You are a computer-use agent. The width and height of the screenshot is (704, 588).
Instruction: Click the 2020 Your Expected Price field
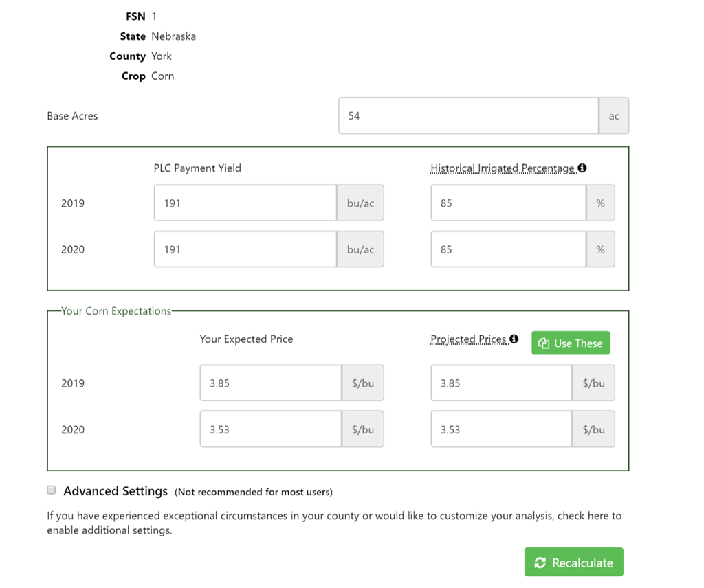[x=271, y=429]
